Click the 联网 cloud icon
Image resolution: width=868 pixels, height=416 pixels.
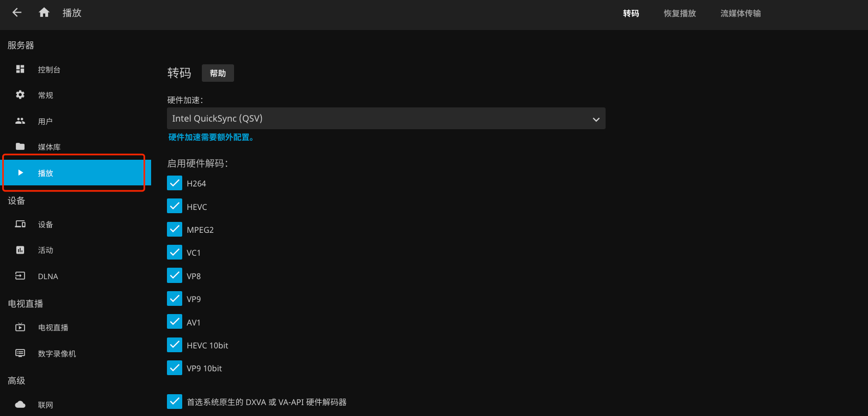[x=20, y=405]
